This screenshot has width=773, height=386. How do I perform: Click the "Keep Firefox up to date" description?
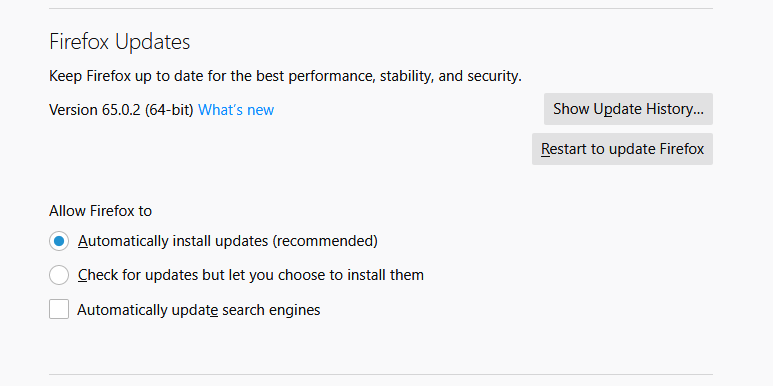tap(285, 76)
